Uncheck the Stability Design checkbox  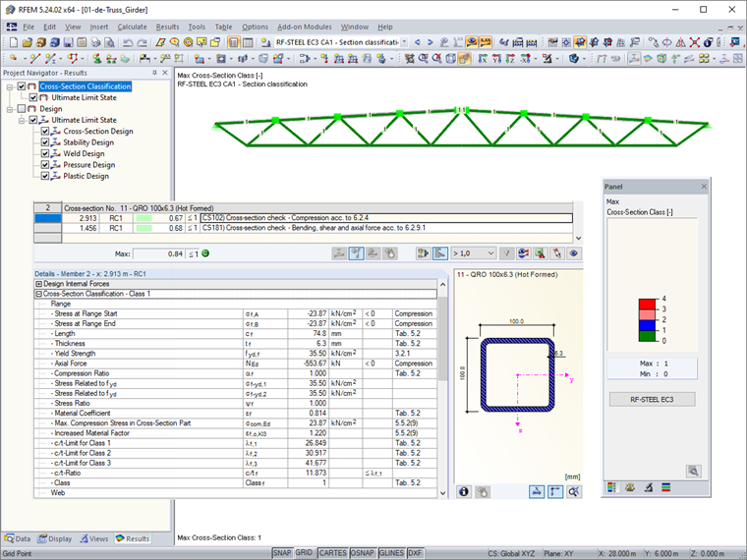[45, 142]
